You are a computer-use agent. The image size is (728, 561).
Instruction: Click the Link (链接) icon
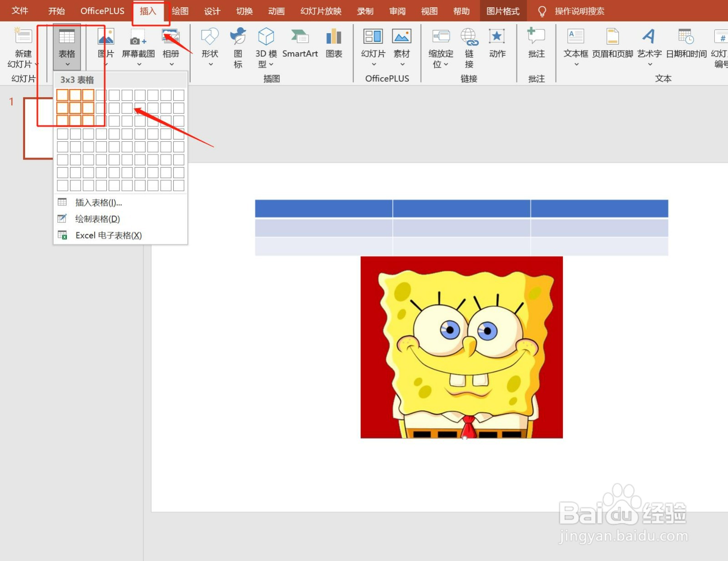pos(469,36)
